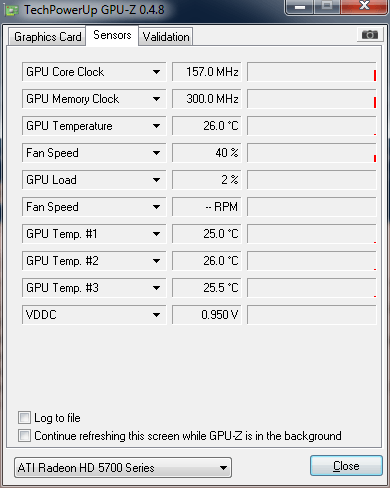The width and height of the screenshot is (390, 488).
Task: Click the GPU Core Clock history graph
Action: 312,72
